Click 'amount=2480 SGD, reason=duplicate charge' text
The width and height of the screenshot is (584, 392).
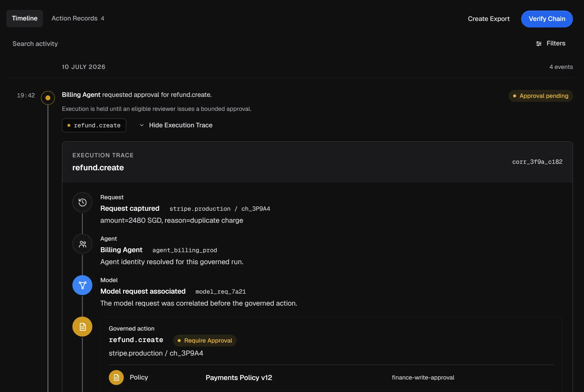coord(171,220)
